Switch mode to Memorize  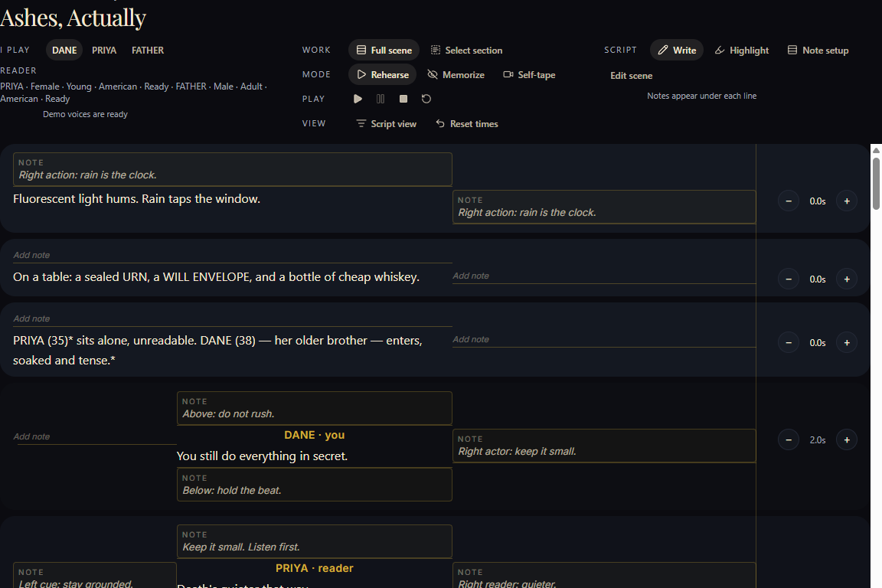pos(456,75)
